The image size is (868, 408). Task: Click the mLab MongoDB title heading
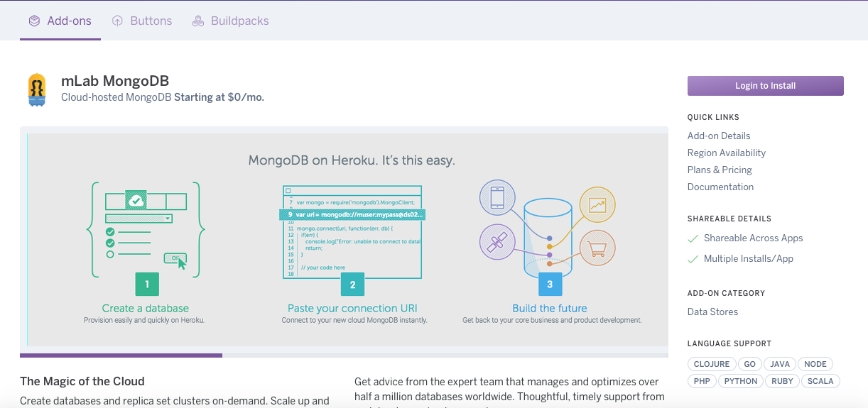point(115,81)
